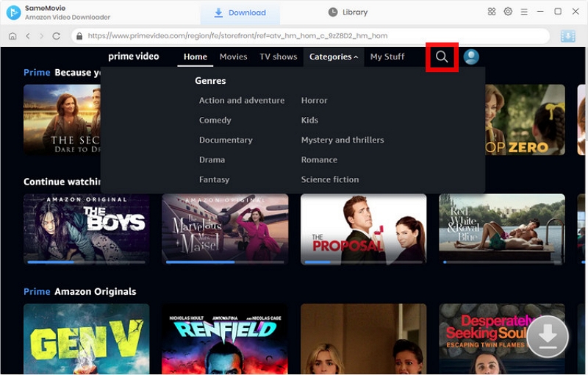The height and width of the screenshot is (375, 588).
Task: Choose Fantasy genre
Action: pos(214,179)
